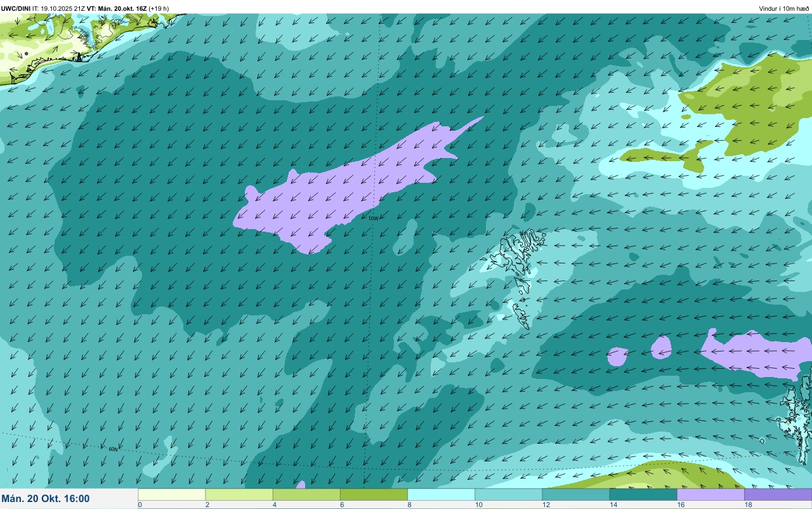Click the yellow-green 4–6 legend swatch
This screenshot has width=812, height=509.
(x=306, y=494)
